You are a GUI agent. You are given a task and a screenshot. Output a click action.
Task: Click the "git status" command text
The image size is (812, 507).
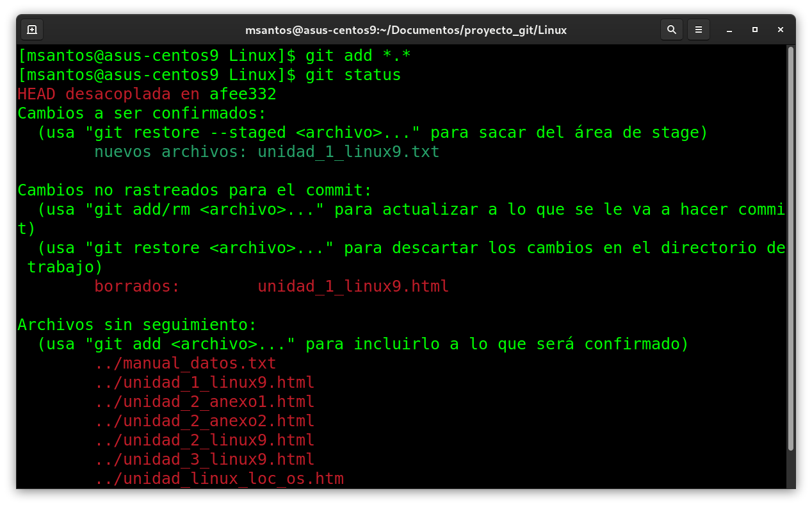tap(353, 76)
